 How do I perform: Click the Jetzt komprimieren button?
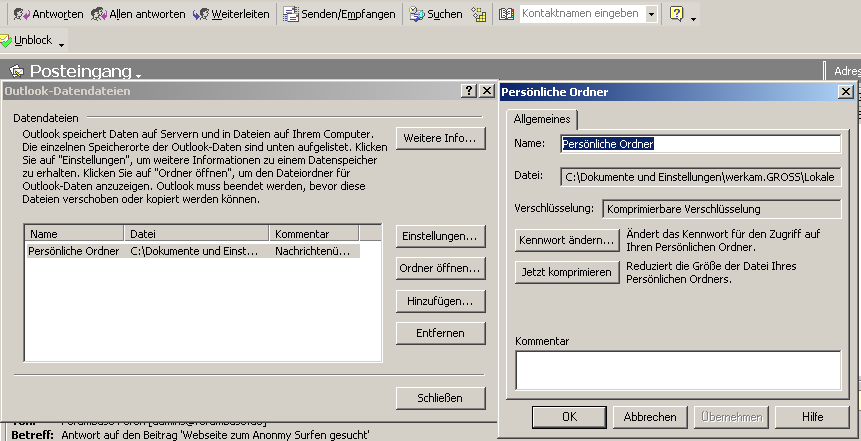[567, 272]
